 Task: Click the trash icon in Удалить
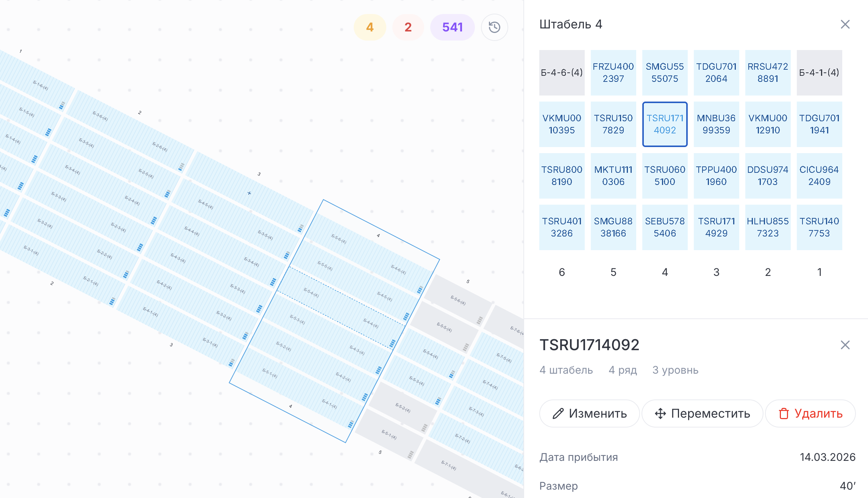pos(784,413)
